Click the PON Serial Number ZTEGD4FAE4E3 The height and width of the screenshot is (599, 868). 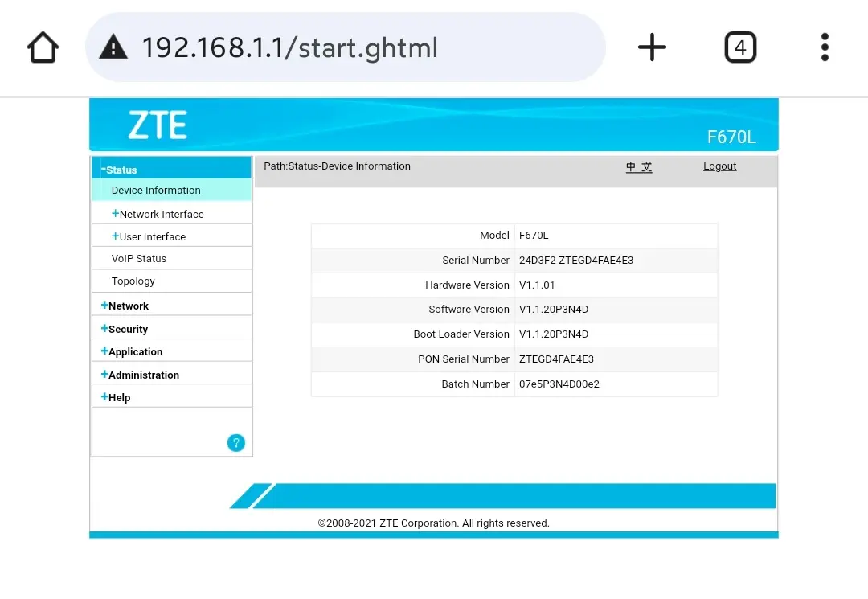(556, 359)
